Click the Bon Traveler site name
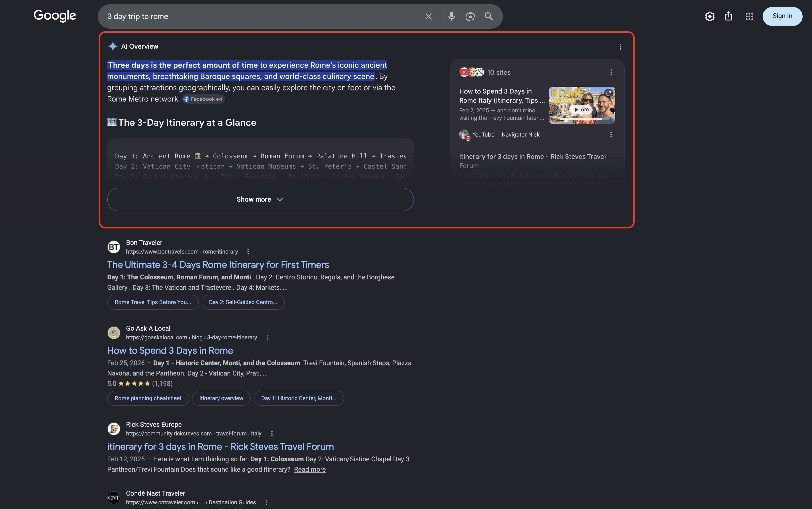The image size is (812, 509). tap(144, 243)
